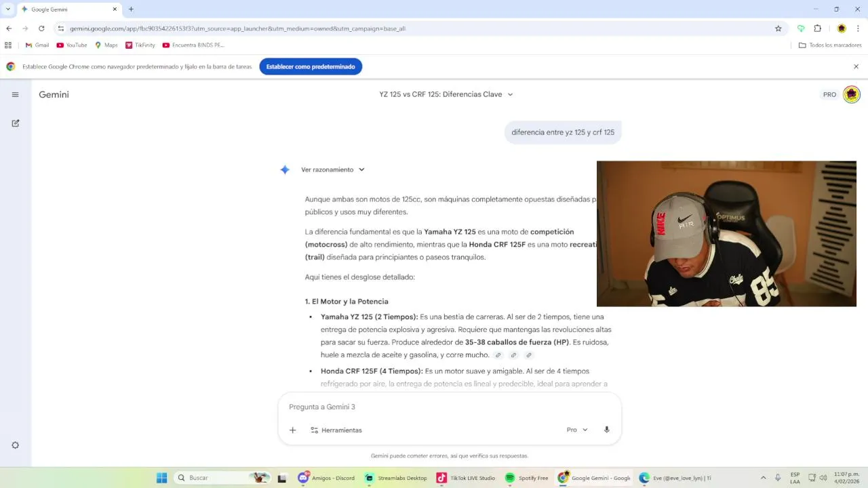Screen dimensions: 868x488
Task: Click the Chrome profile avatar in toolbar
Action: [x=842, y=28]
